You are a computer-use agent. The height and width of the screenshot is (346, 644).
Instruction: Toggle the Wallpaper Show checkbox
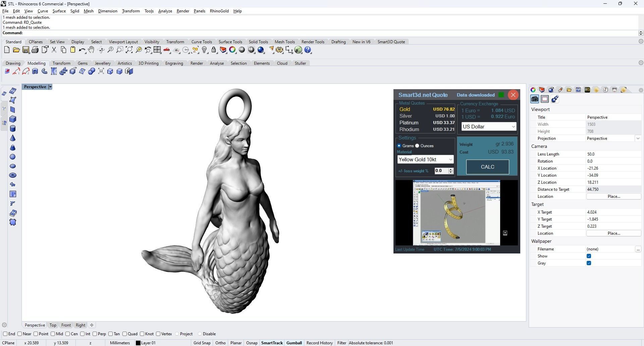(589, 256)
